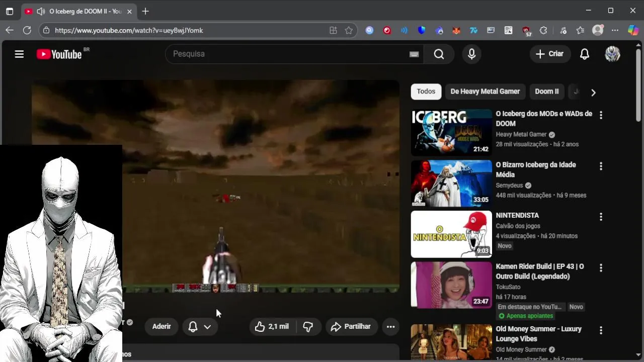Click the search magnifier button
The image size is (644, 362).
tap(439, 54)
